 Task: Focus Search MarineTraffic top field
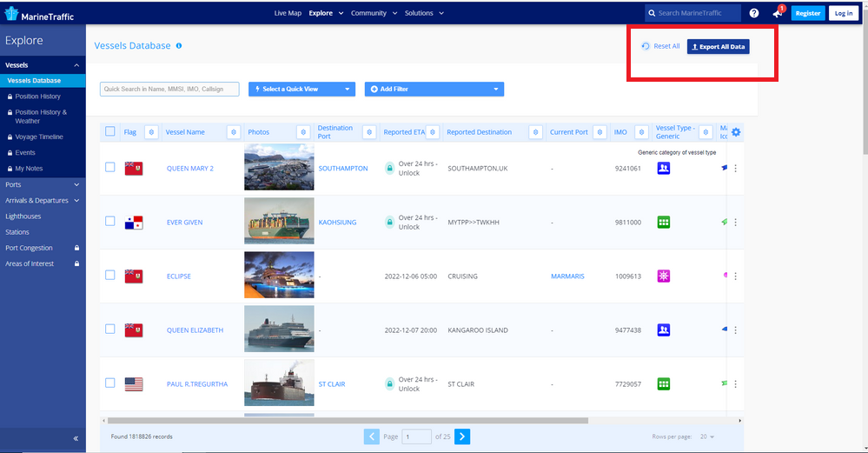tap(692, 13)
